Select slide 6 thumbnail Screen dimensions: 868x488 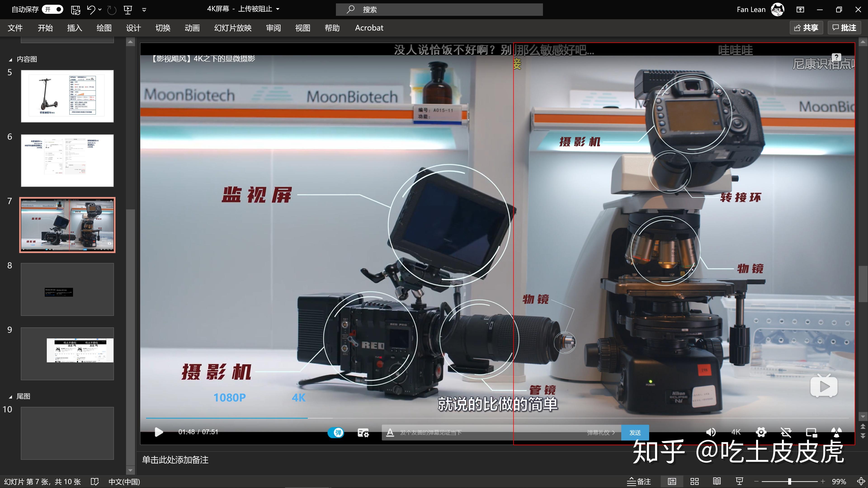pyautogui.click(x=67, y=161)
